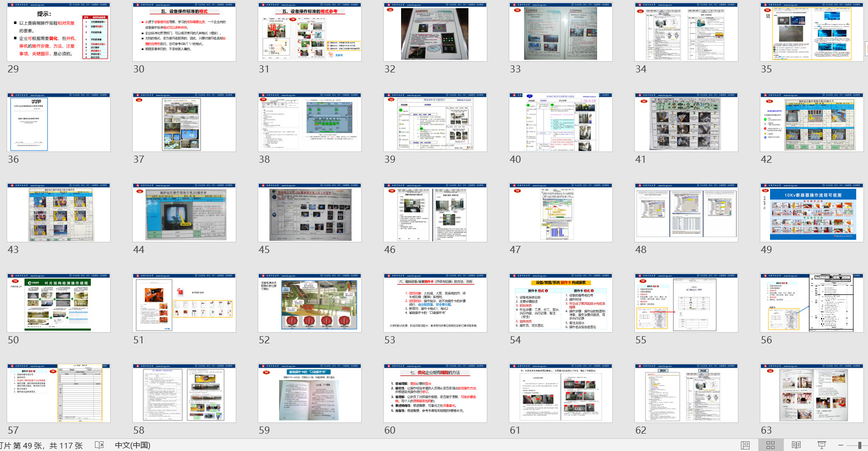Select slide 63 thumbnail

tap(811, 393)
